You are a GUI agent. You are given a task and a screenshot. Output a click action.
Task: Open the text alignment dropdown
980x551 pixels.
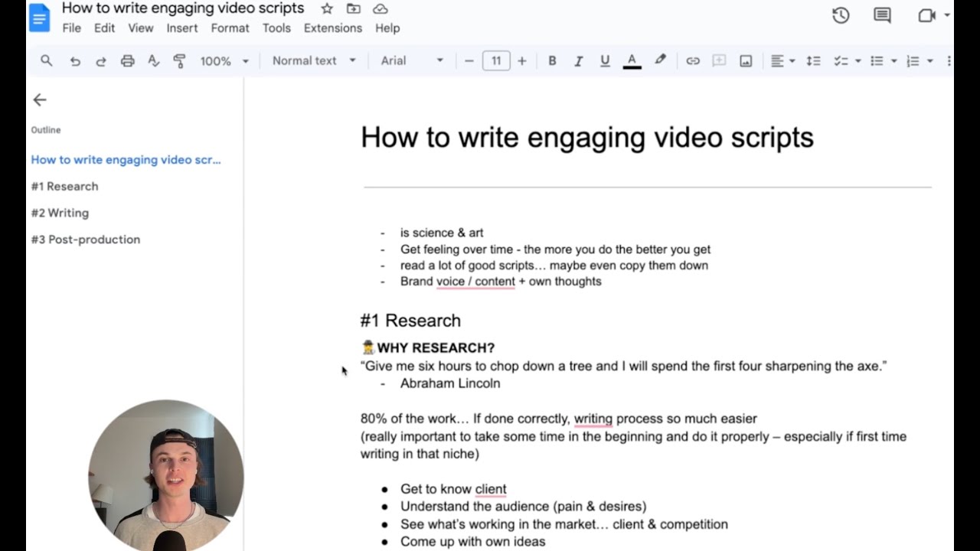[x=782, y=60]
